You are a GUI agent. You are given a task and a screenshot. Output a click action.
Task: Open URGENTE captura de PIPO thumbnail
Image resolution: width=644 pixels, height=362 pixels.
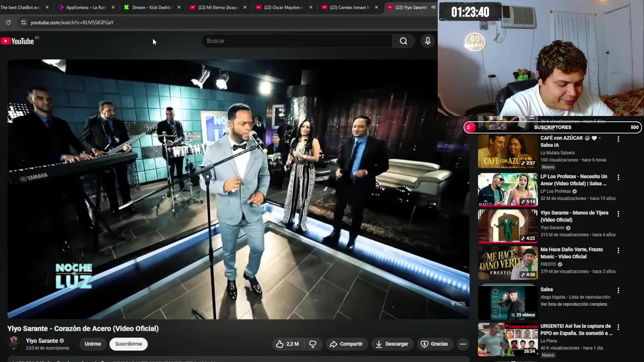pyautogui.click(x=508, y=339)
